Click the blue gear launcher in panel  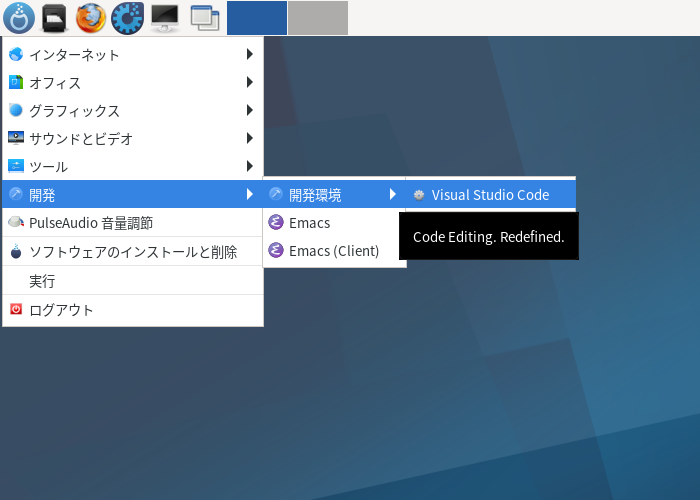tap(128, 18)
